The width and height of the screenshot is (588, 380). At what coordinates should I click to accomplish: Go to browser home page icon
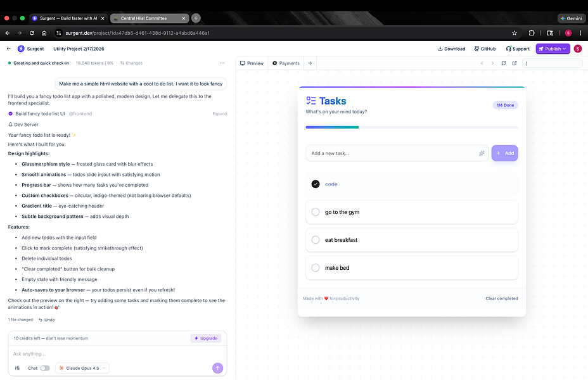[44, 33]
